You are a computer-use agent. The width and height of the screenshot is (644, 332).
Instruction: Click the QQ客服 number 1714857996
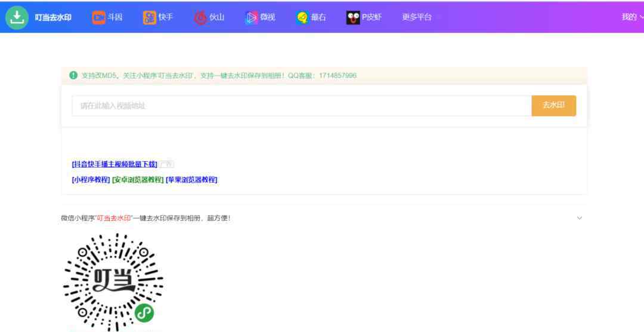click(338, 75)
